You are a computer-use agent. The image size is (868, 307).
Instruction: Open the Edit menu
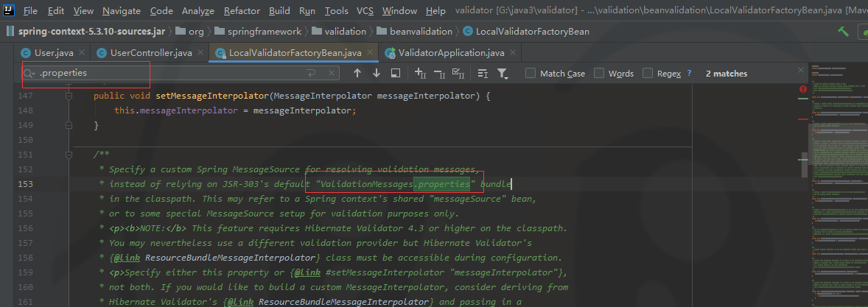coord(56,10)
